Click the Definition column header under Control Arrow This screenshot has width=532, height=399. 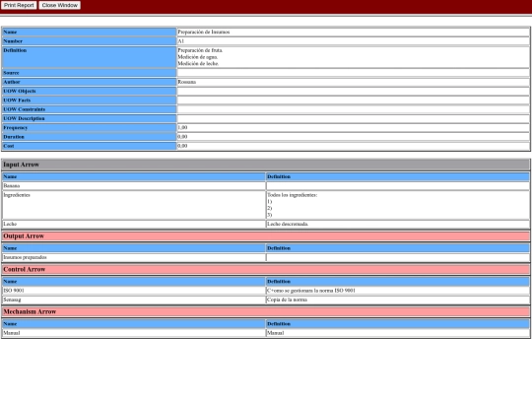[398, 282]
